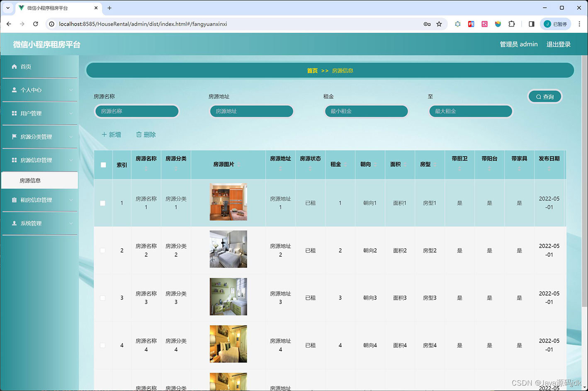Sort by the 租金 column header
This screenshot has height=391, width=588.
340,165
